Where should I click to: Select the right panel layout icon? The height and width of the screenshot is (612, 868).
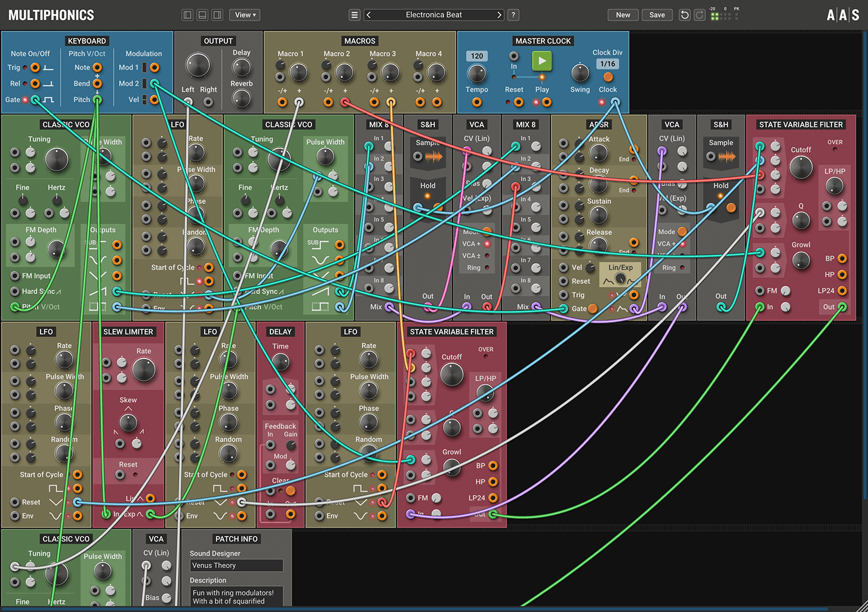tap(217, 14)
